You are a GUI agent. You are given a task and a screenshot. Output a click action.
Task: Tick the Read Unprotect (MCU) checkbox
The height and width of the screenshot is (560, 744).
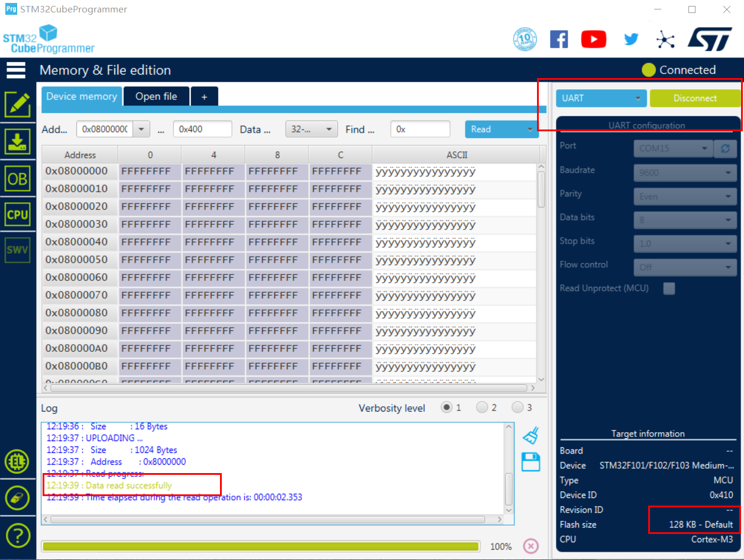(x=669, y=289)
